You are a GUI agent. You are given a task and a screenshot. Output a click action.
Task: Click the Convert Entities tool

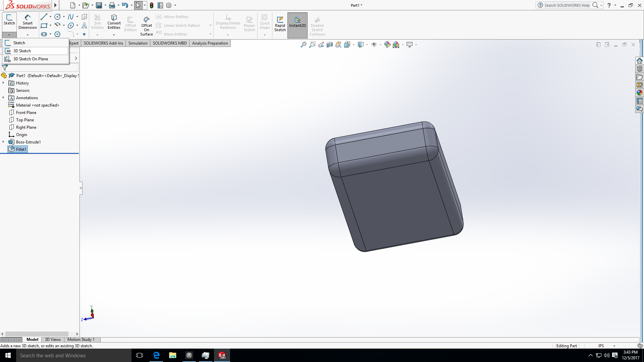(114, 22)
